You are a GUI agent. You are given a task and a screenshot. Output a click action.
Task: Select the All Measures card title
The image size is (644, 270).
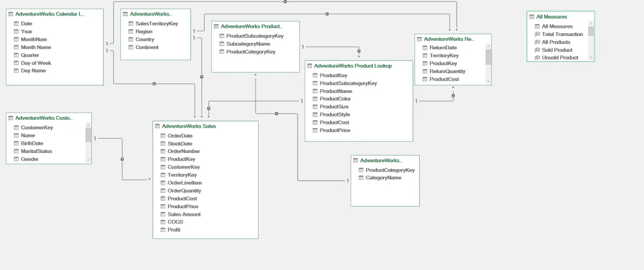(x=552, y=17)
